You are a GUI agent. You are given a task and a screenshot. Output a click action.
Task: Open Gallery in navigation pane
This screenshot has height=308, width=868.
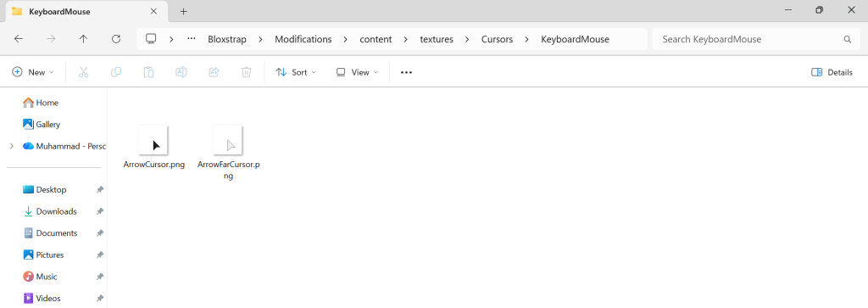(42, 125)
